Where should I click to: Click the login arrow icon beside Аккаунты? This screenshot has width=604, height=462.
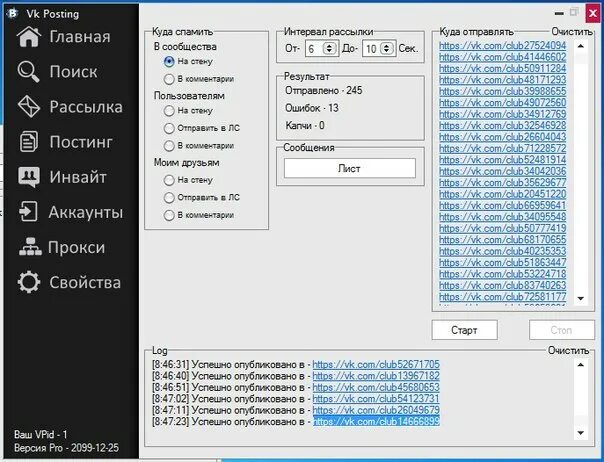pyautogui.click(x=29, y=212)
